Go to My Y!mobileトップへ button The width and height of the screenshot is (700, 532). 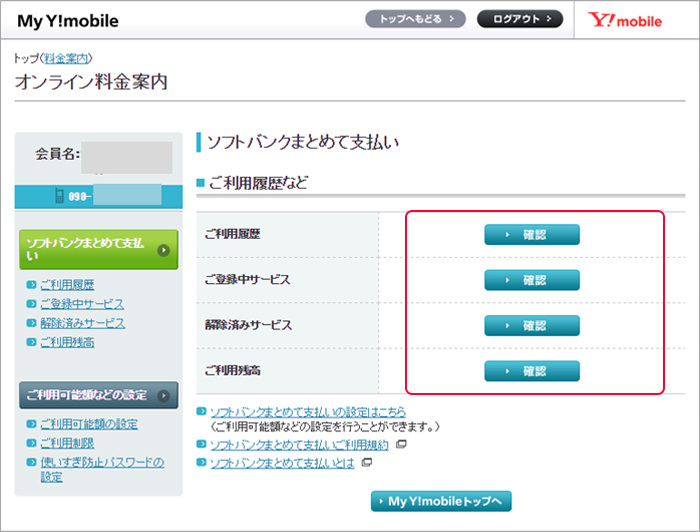click(x=441, y=501)
